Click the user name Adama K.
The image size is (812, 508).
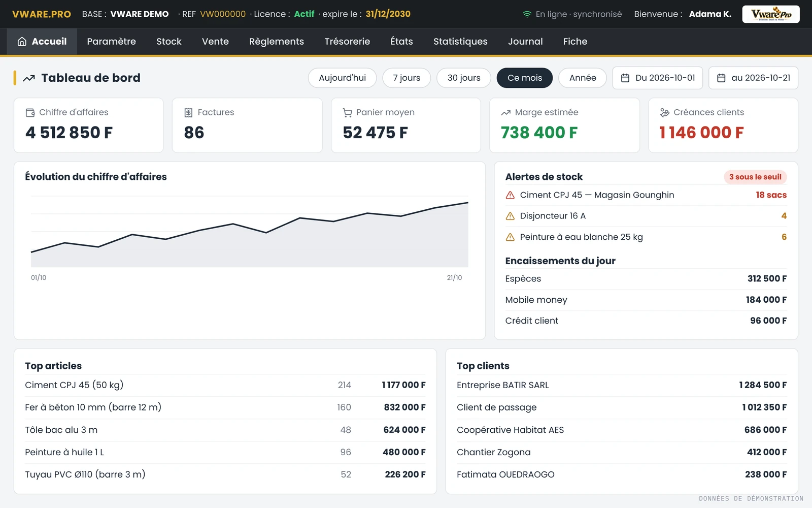[x=710, y=14]
